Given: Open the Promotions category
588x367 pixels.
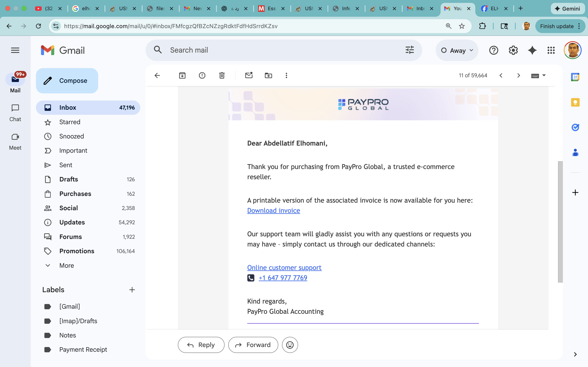Looking at the screenshot, I should [77, 251].
